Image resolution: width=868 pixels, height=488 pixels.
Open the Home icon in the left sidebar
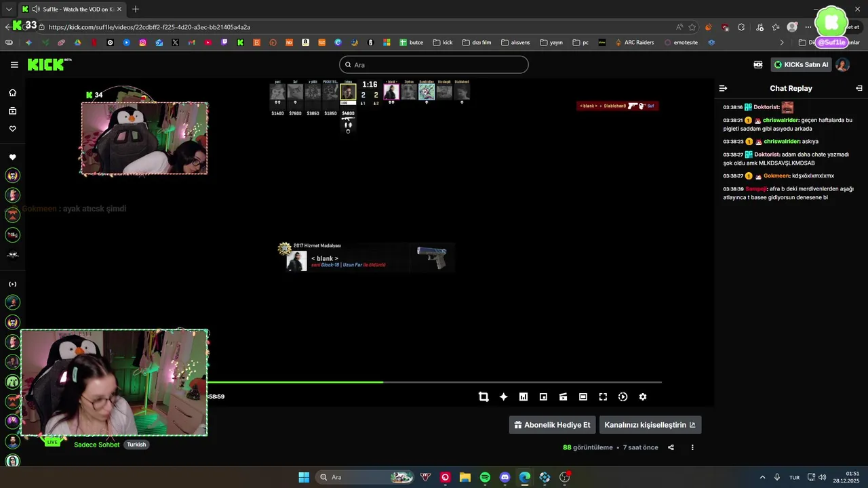point(12,93)
